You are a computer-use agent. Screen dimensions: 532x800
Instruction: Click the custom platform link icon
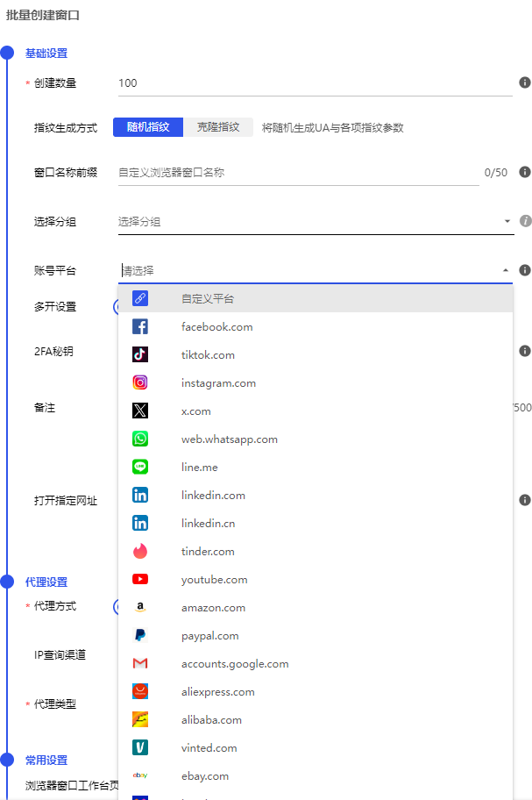[x=140, y=298]
